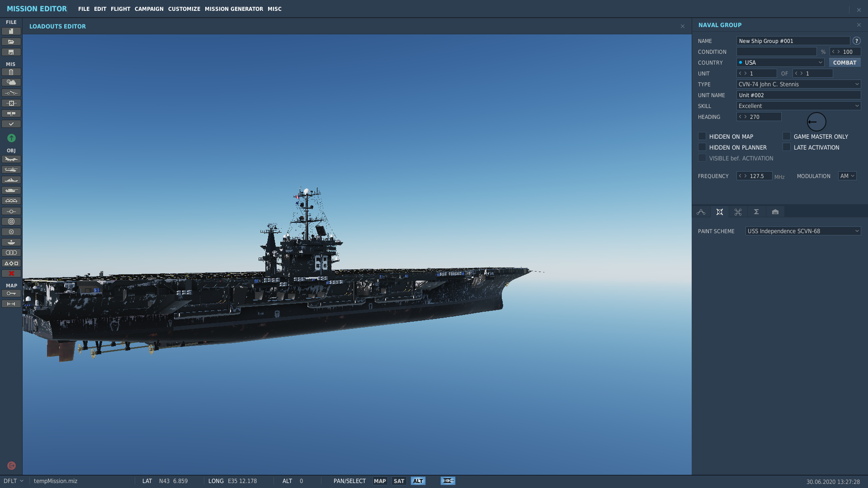Click the red X delete object icon
The height and width of the screenshot is (488, 868).
coord(11,274)
